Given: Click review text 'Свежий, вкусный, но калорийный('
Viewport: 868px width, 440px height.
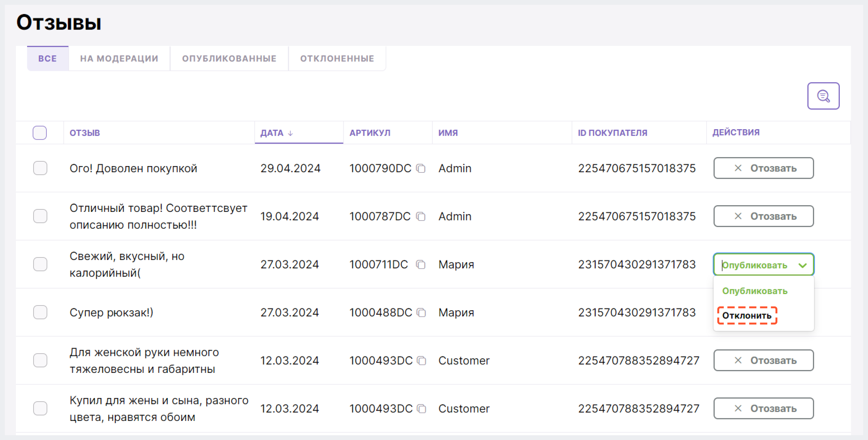Looking at the screenshot, I should pyautogui.click(x=127, y=264).
